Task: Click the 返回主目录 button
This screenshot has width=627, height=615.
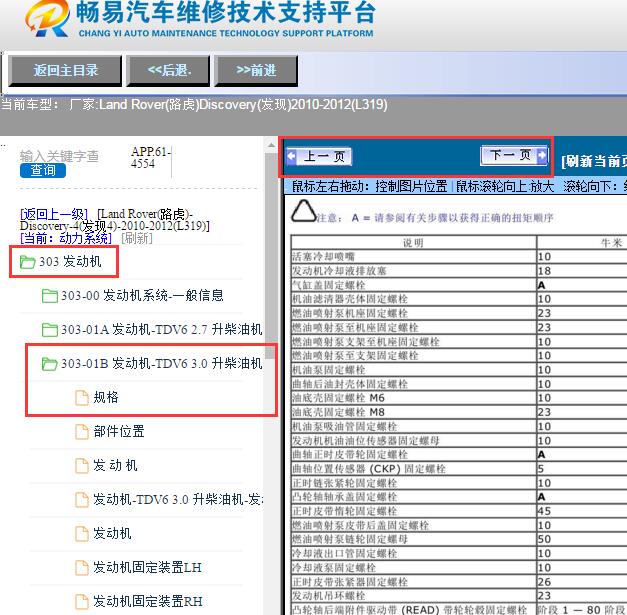Action: point(65,71)
